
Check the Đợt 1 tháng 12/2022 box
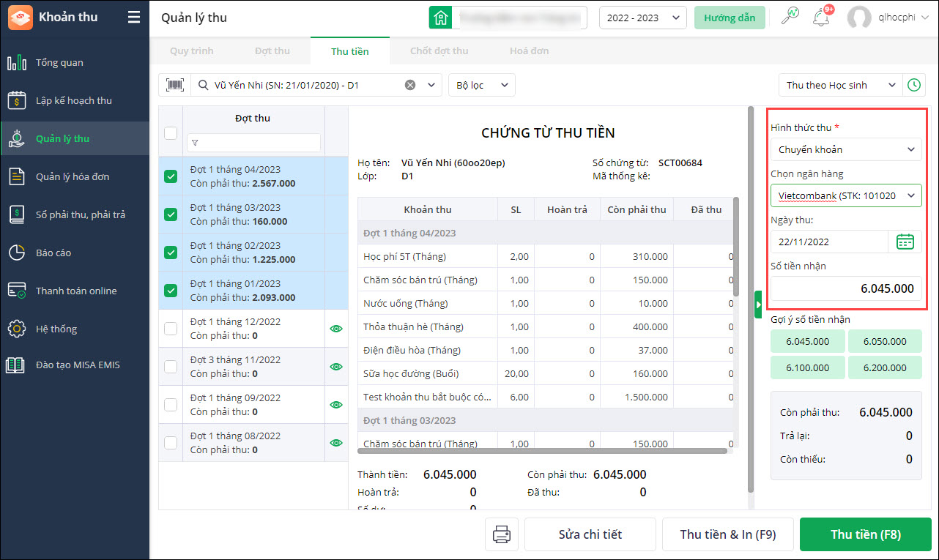click(171, 329)
